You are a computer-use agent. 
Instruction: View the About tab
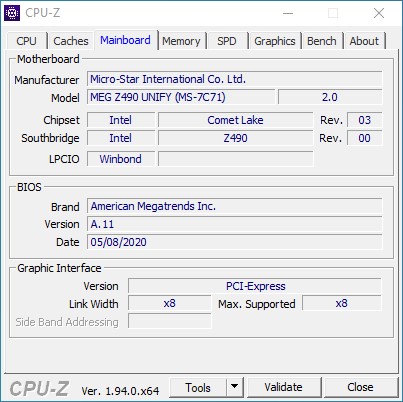[x=364, y=41]
